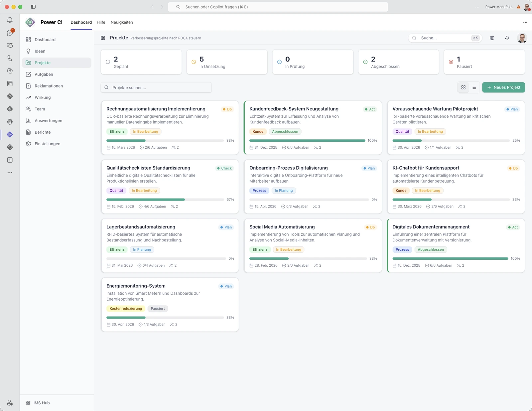Click the Neues Projekt button
This screenshot has width=532, height=411.
(x=504, y=87)
